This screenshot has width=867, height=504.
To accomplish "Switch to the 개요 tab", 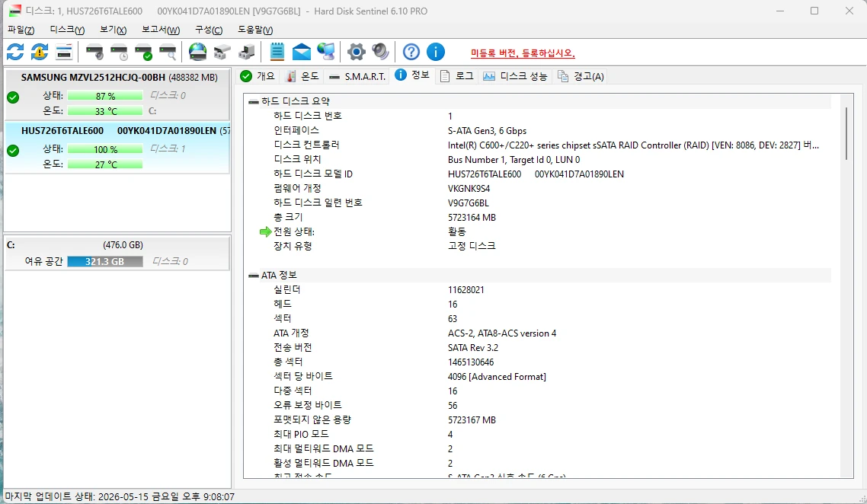I will click(258, 76).
